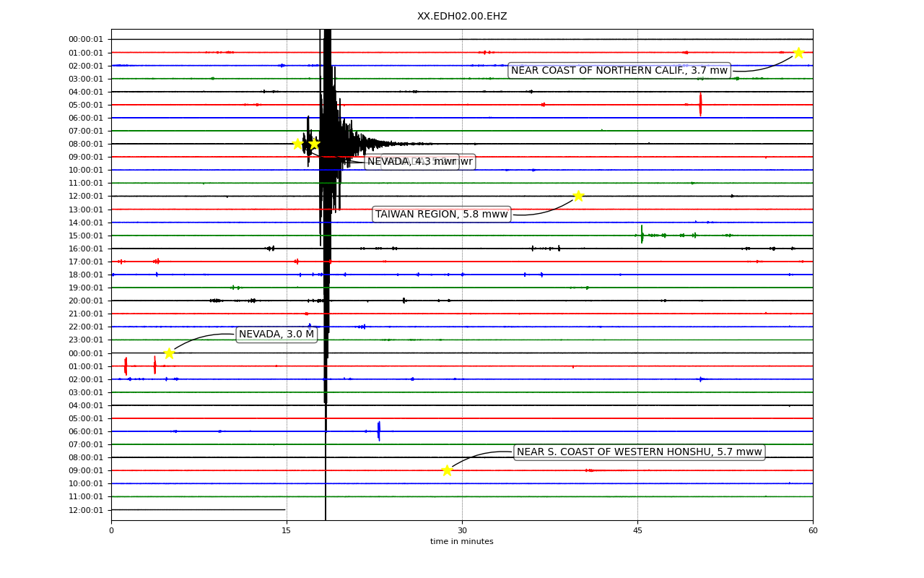Click the leftmost star on the 08:00:01 trace
924x578 pixels.
coord(297,144)
